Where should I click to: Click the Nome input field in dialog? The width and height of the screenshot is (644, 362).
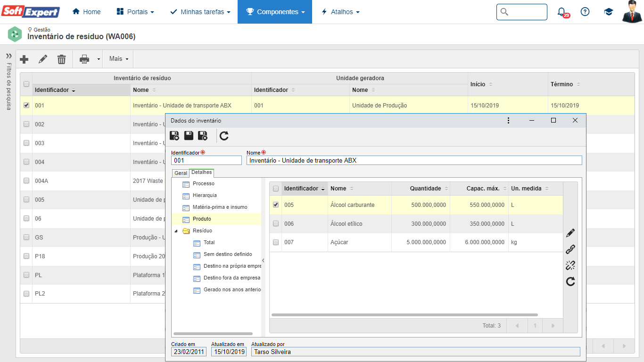(x=414, y=160)
